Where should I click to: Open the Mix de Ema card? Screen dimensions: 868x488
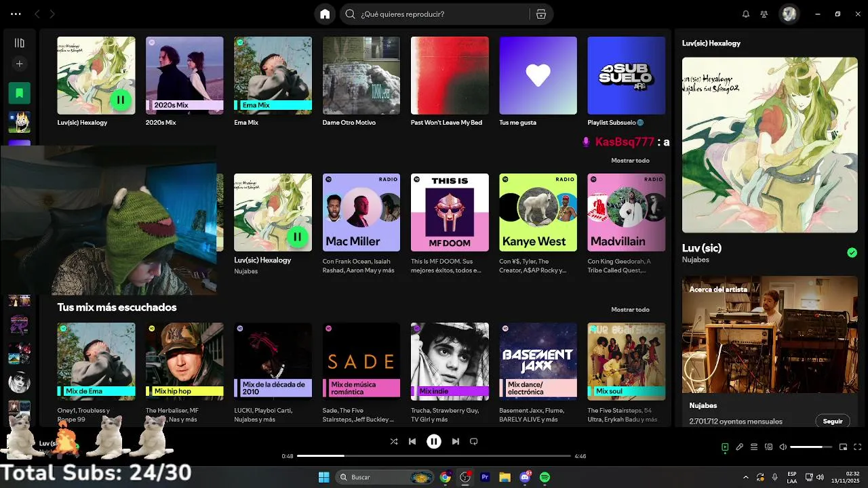point(96,373)
